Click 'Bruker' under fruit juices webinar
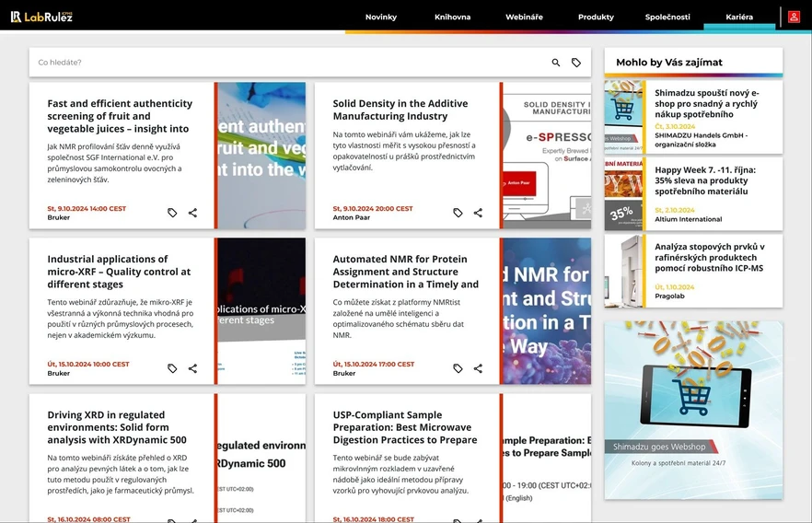The width and height of the screenshot is (812, 523). tap(59, 217)
